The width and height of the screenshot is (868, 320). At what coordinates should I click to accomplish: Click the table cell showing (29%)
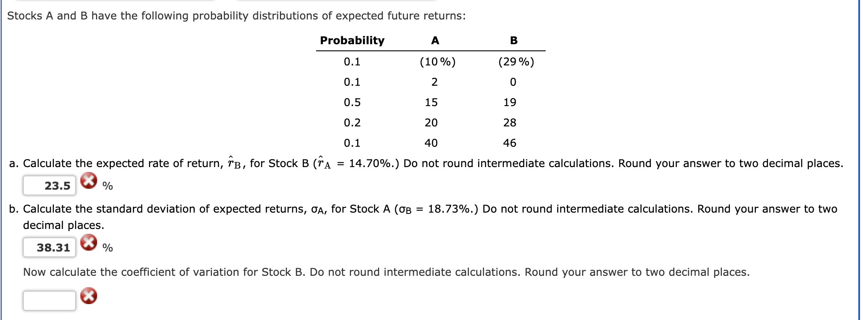(x=516, y=61)
